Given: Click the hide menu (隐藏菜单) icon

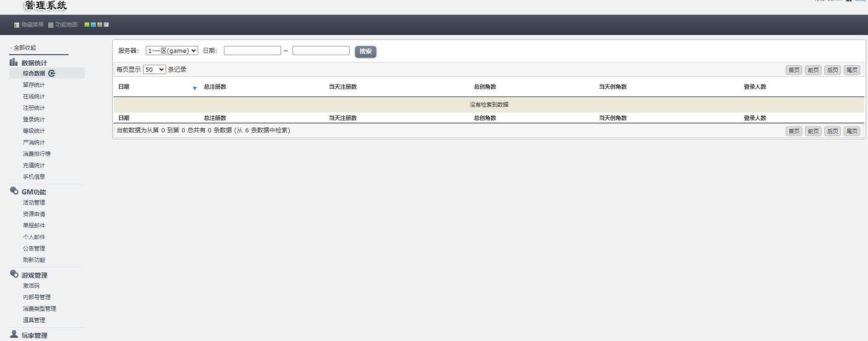Looking at the screenshot, I should (x=17, y=25).
